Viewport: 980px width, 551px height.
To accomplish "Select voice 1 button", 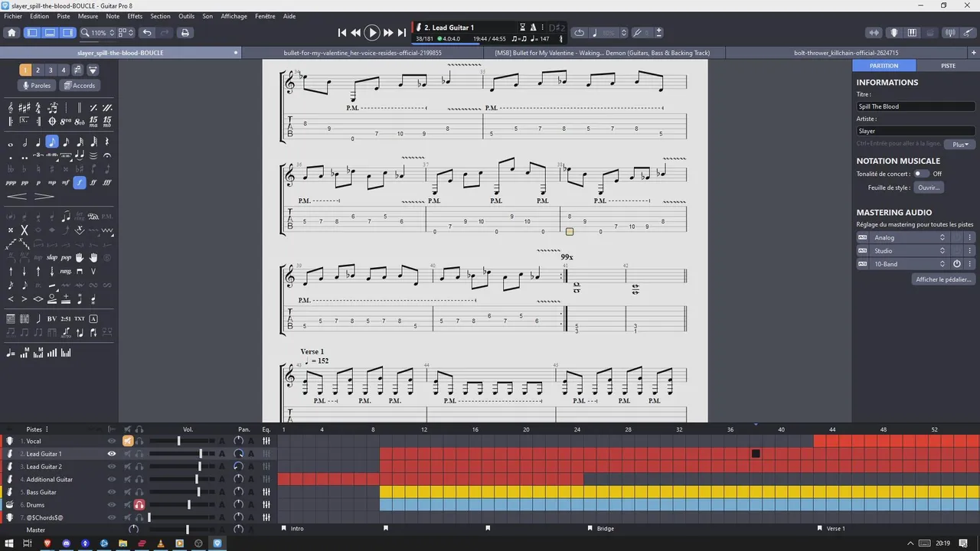I will click(25, 70).
